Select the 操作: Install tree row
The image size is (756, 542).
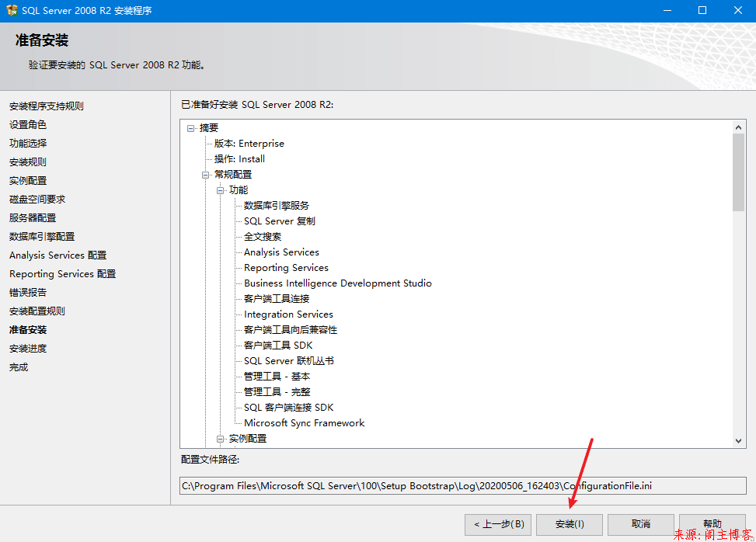click(x=239, y=159)
